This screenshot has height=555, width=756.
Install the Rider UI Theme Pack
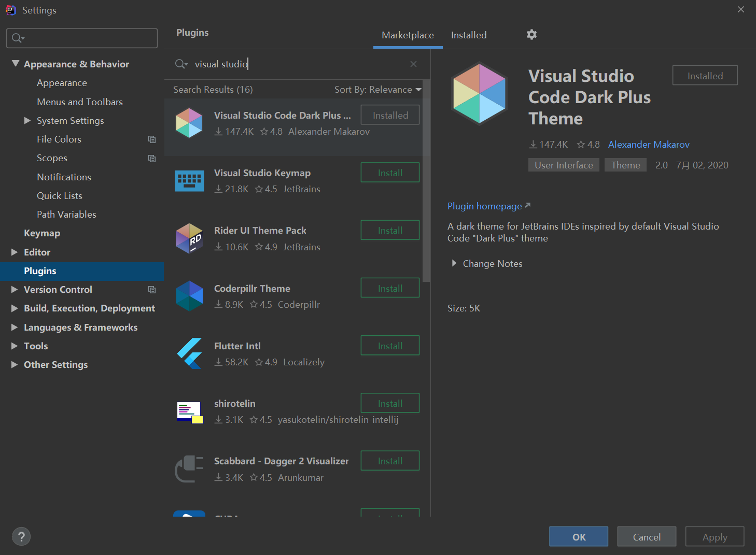pos(390,230)
